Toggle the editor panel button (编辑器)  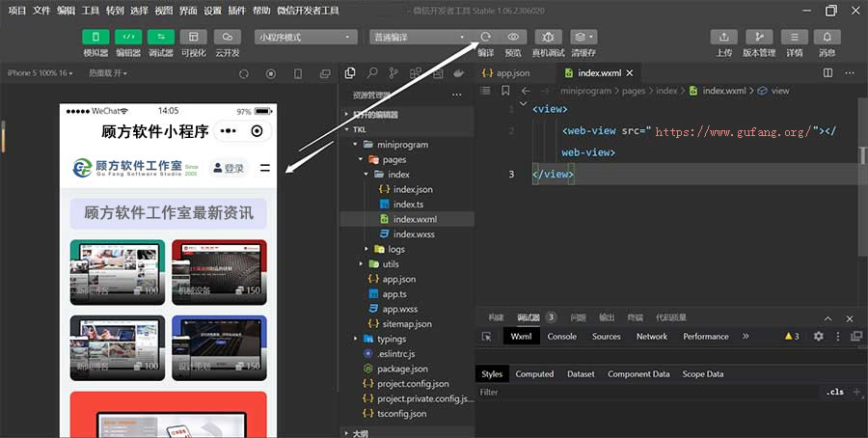[x=128, y=37]
